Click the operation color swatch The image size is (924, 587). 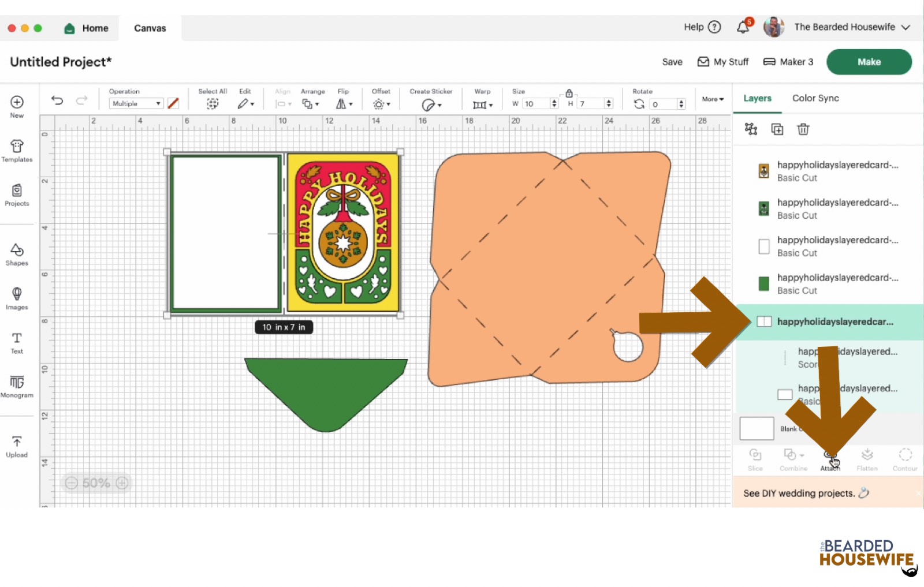pos(173,103)
